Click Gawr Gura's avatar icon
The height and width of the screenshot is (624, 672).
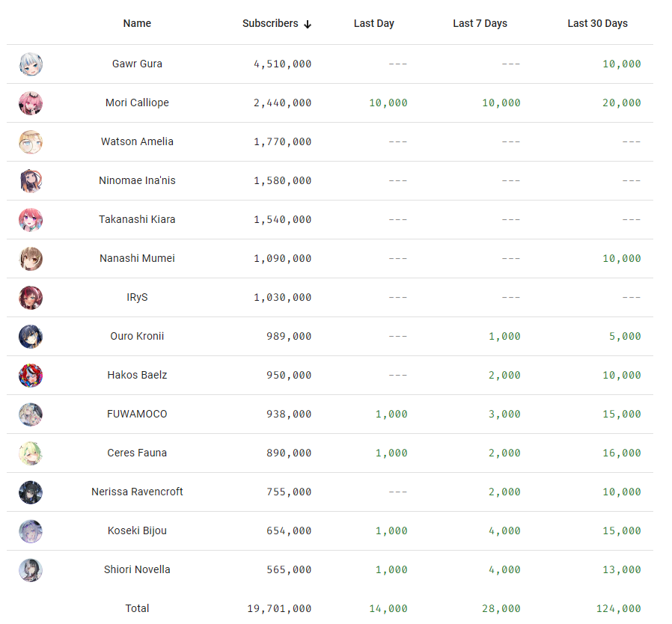point(31,64)
